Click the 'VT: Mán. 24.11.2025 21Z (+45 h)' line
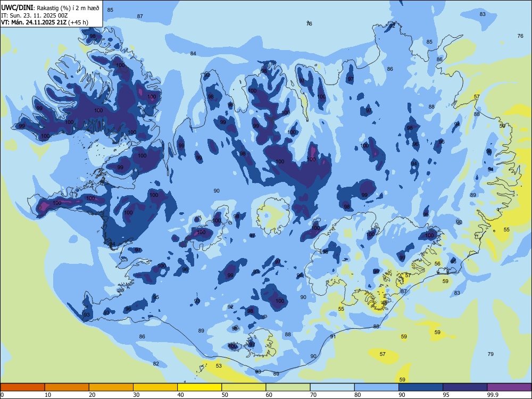 tap(45, 22)
